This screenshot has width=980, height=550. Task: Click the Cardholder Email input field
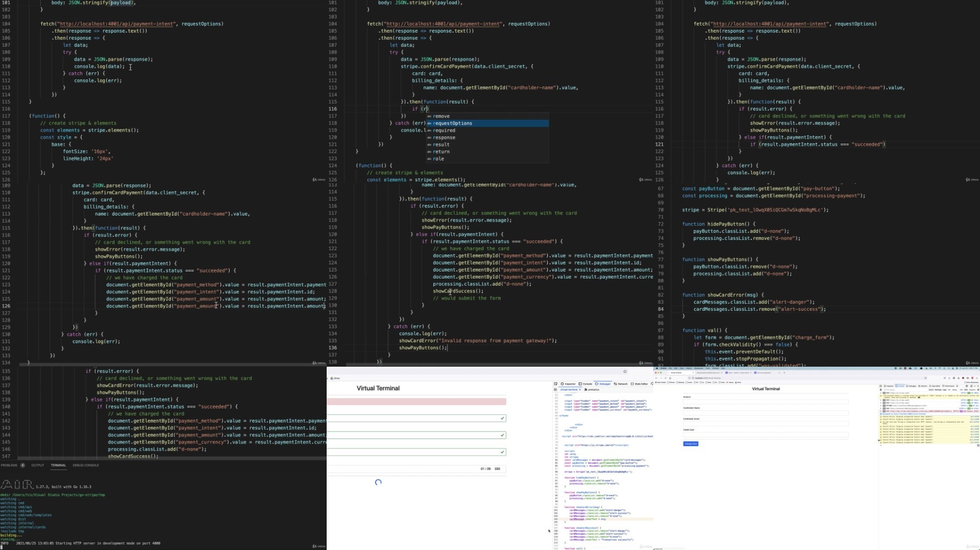[x=766, y=424]
